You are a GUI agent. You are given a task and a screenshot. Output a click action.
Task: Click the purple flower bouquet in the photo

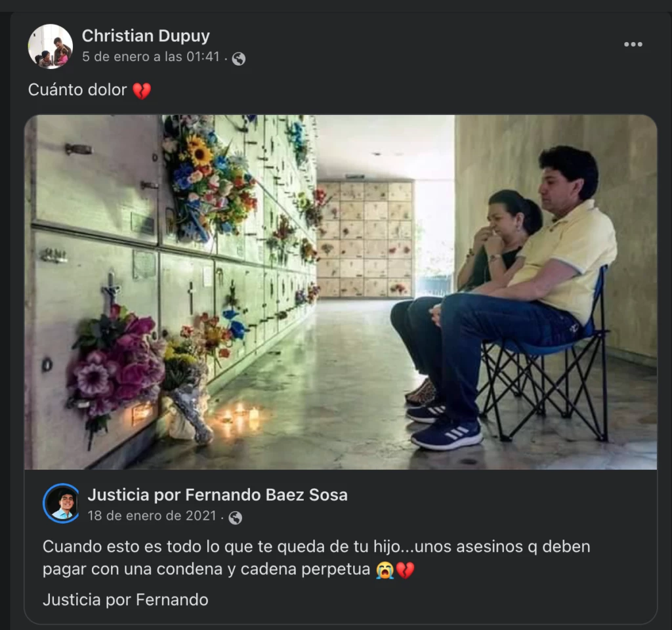pyautogui.click(x=114, y=365)
